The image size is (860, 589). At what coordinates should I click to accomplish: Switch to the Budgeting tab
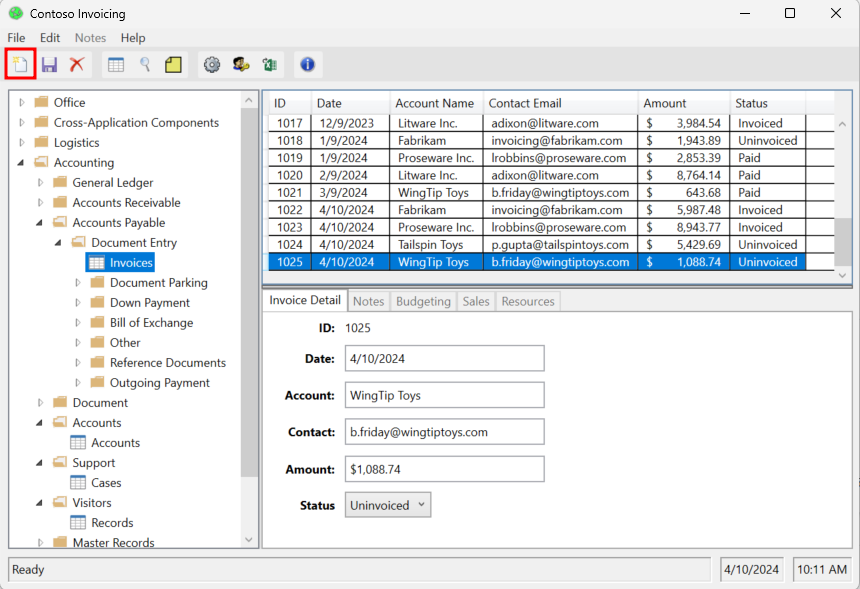coord(423,301)
